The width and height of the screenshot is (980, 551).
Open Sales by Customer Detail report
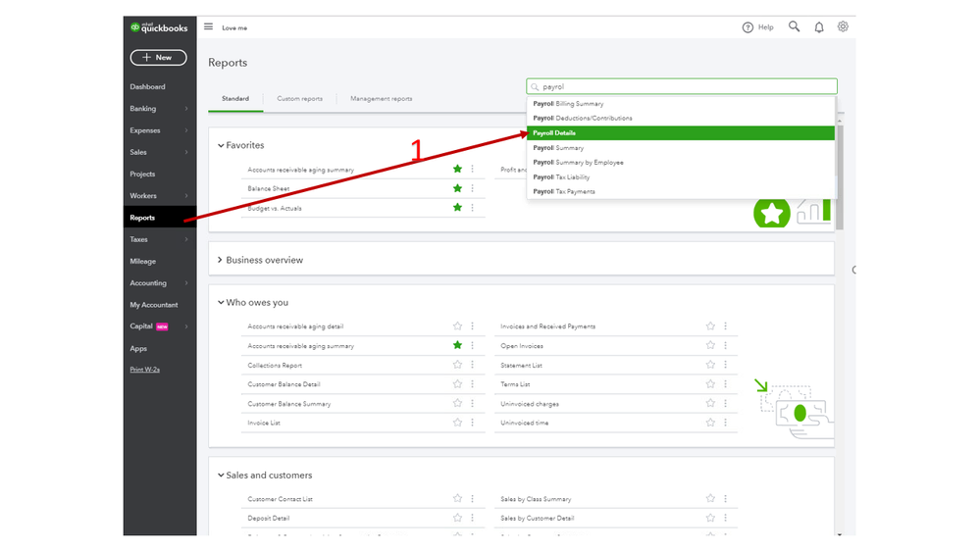point(538,518)
